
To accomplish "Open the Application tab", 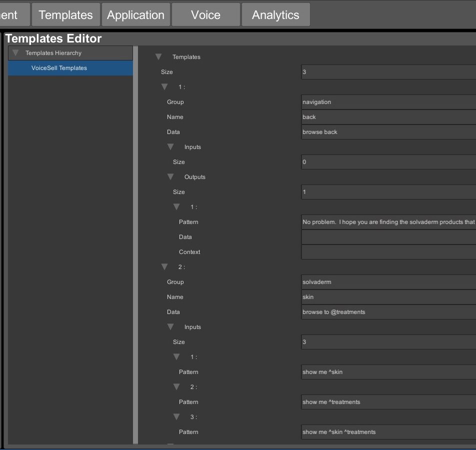I will 135,15.
